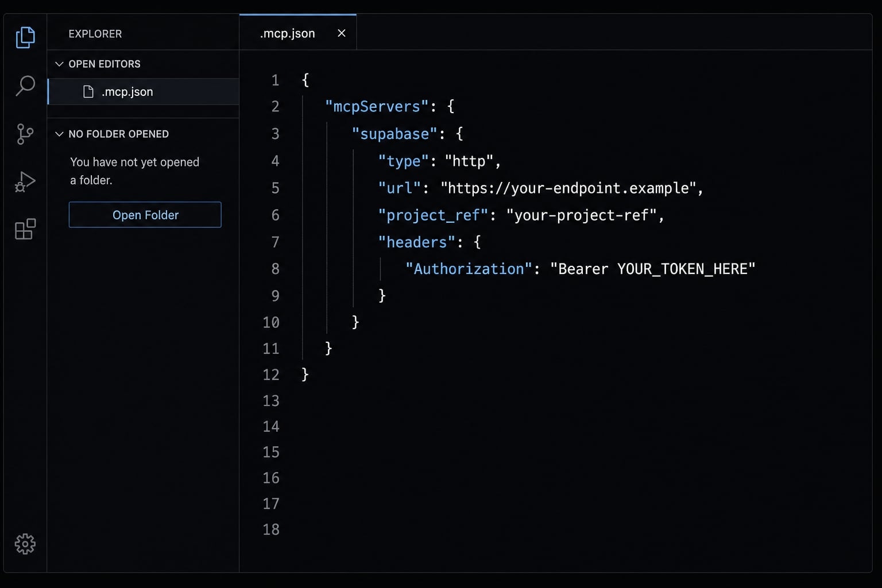Click line number 18 in the gutter
882x588 pixels.
click(271, 529)
